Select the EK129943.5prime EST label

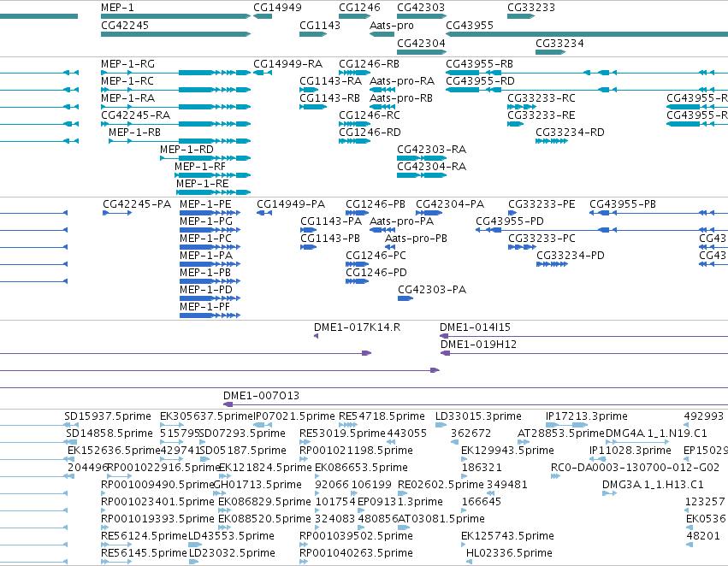[507, 451]
